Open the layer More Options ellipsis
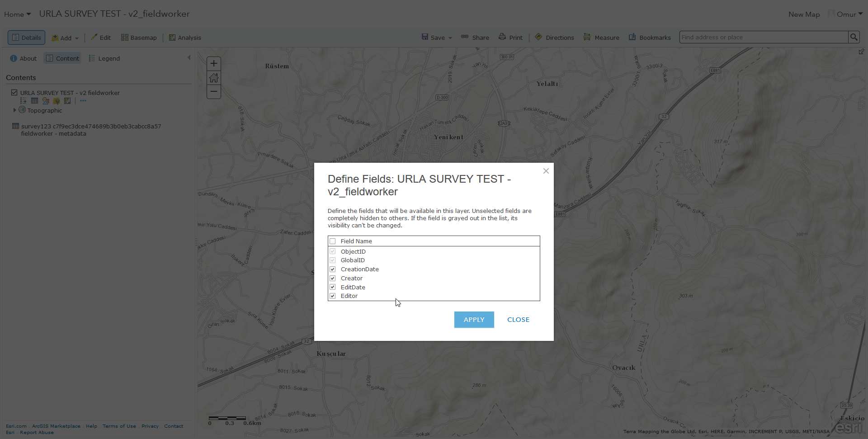Image resolution: width=868 pixels, height=439 pixels. 83,101
